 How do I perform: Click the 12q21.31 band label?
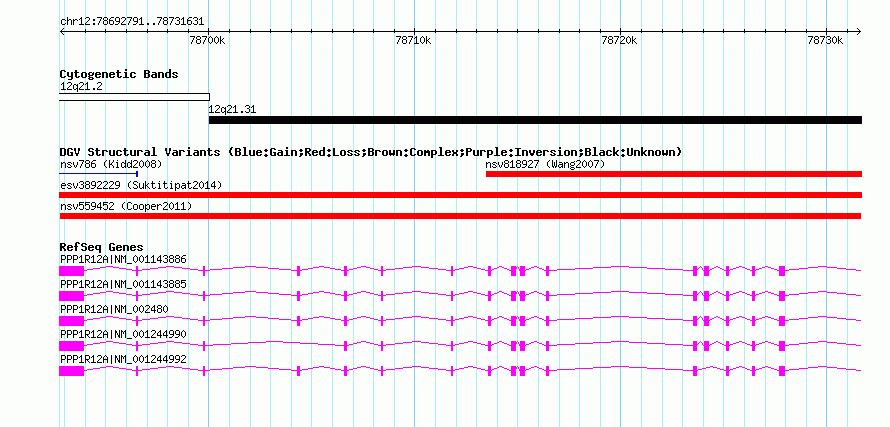coord(232,110)
